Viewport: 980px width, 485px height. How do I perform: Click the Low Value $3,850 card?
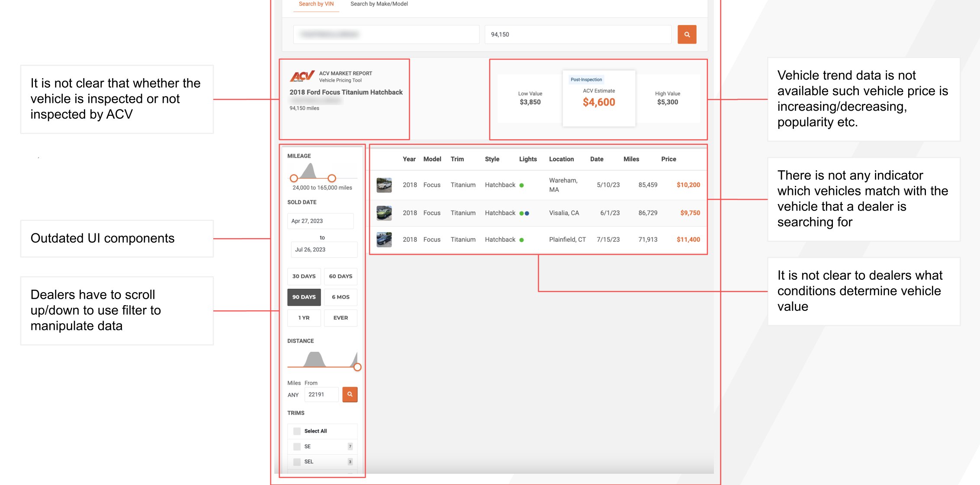[x=530, y=99]
